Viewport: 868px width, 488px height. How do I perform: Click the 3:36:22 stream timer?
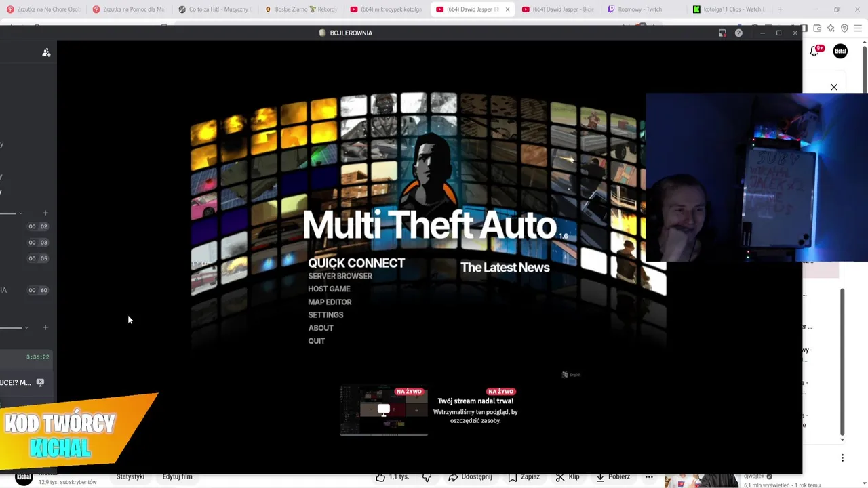click(37, 357)
